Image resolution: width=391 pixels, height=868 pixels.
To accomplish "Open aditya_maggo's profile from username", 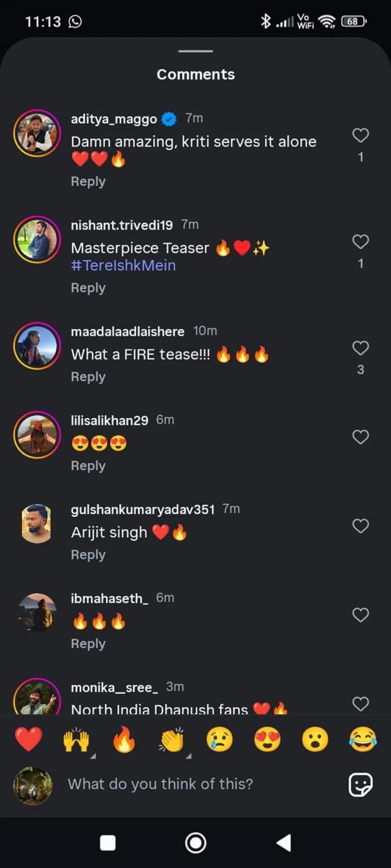I will point(114,119).
